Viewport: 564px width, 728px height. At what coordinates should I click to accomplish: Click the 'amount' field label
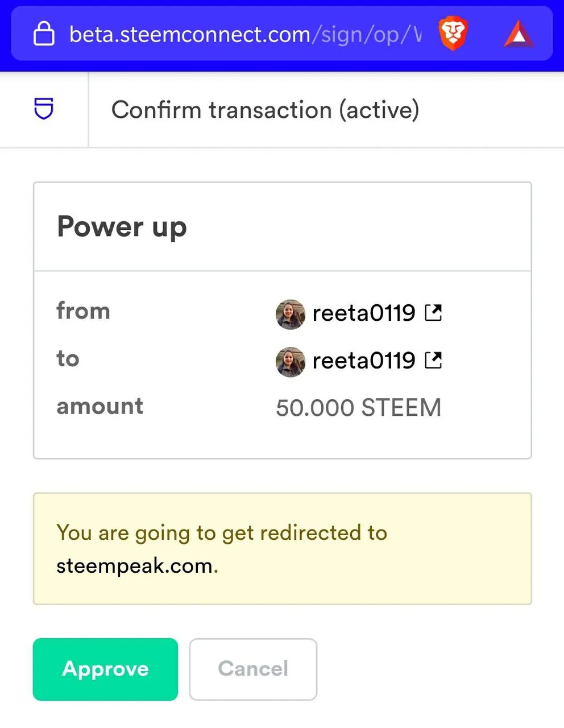[x=99, y=406]
